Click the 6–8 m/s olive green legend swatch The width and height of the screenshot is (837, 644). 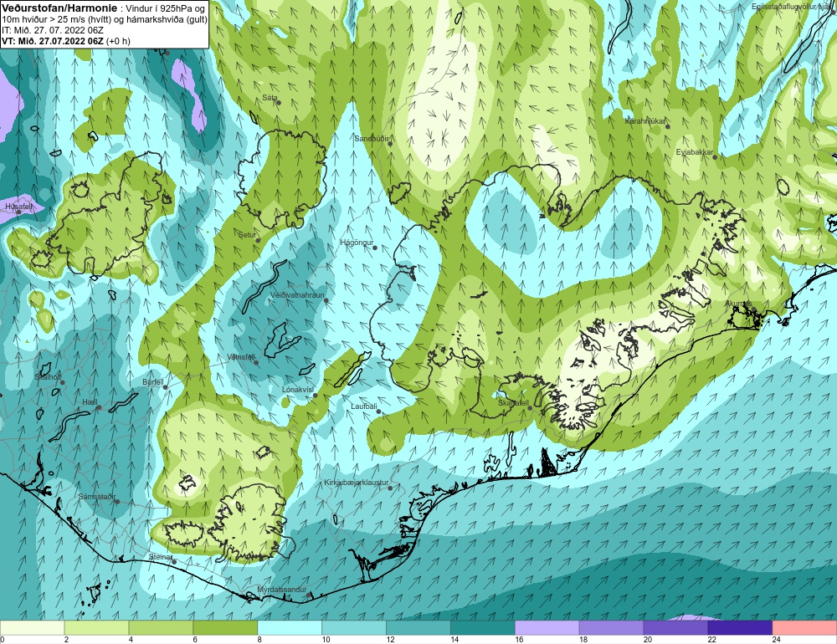225,627
